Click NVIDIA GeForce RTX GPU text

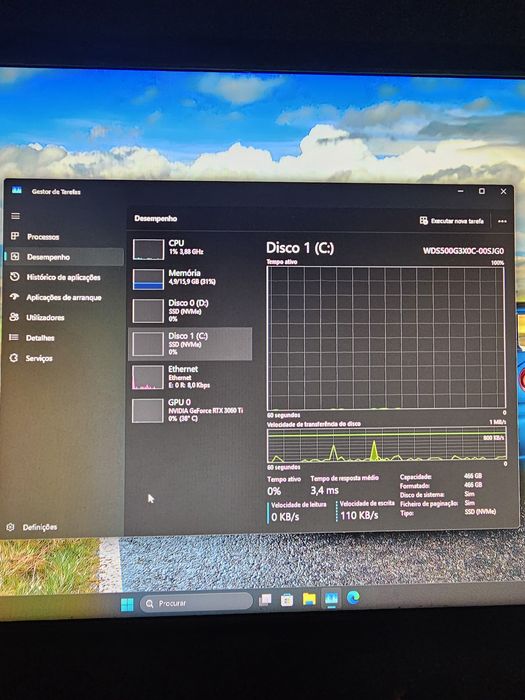206,410
